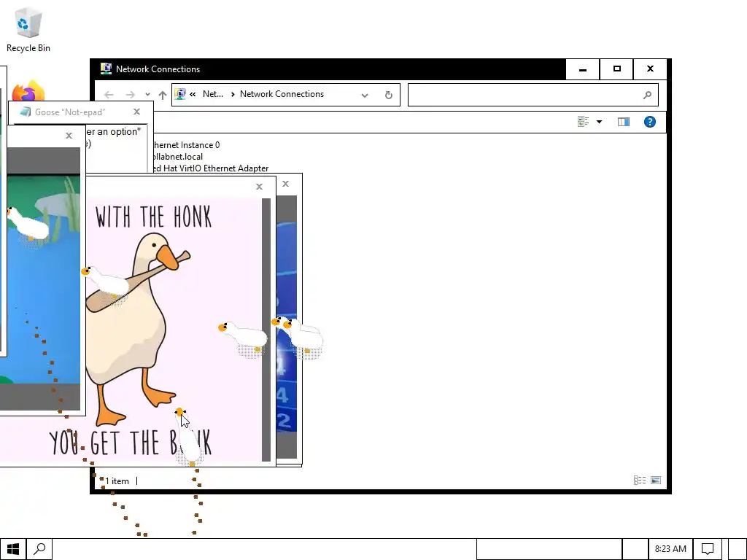This screenshot has width=747, height=560.
Task: Maximize the Network Connections window
Action: point(617,69)
